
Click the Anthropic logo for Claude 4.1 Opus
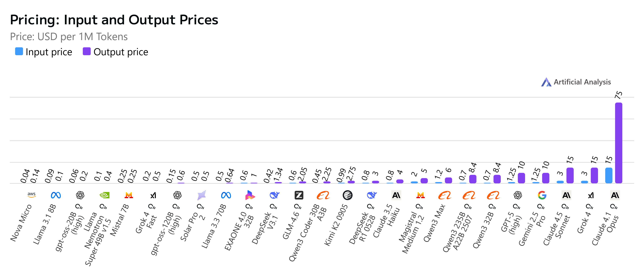(x=615, y=195)
